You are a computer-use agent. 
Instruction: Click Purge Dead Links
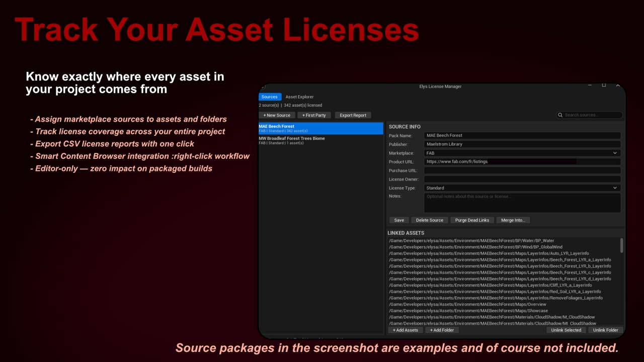472,220
